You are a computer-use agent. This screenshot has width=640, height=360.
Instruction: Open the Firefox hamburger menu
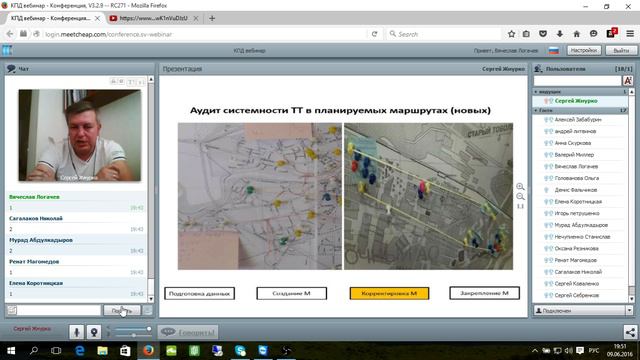click(630, 34)
